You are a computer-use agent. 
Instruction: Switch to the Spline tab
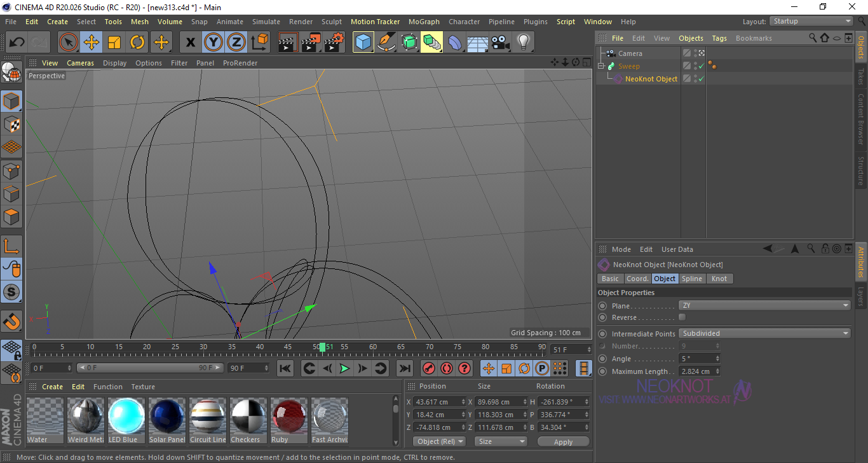click(692, 279)
